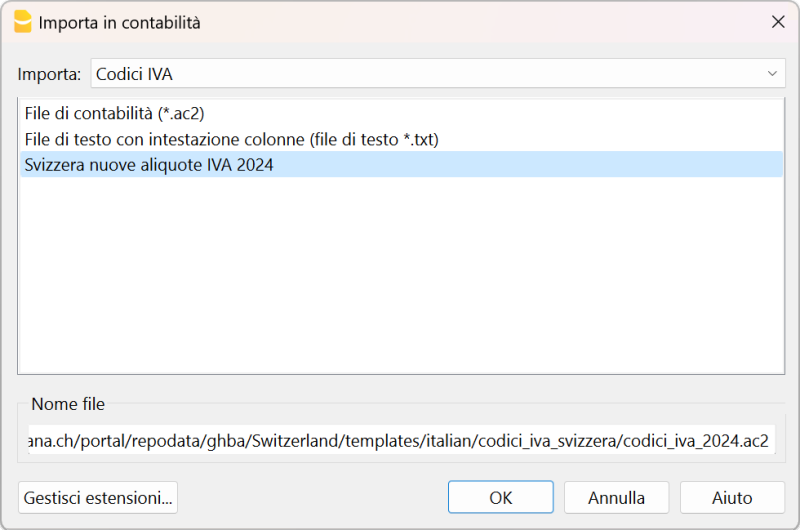Click the Nome file group label
This screenshot has width=800, height=530.
tap(68, 404)
